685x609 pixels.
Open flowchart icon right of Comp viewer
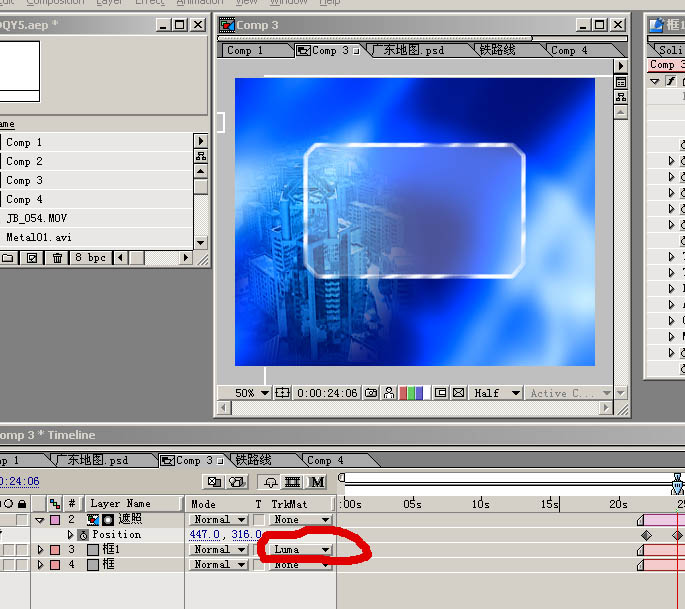coord(620,97)
